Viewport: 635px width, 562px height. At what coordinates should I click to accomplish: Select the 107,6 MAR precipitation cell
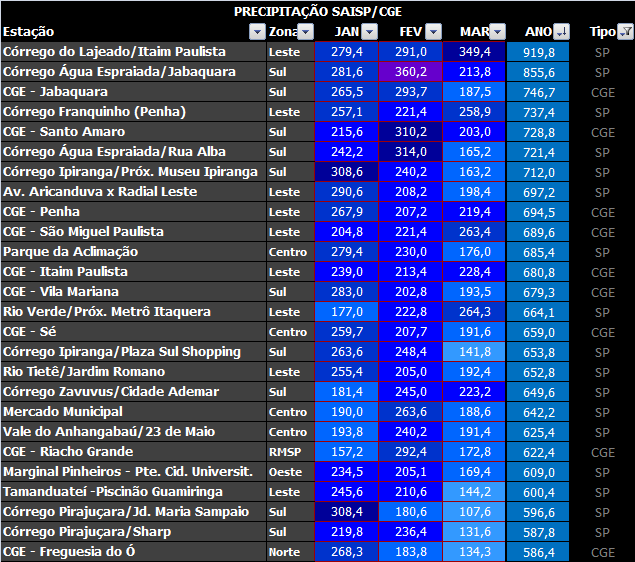(x=475, y=512)
